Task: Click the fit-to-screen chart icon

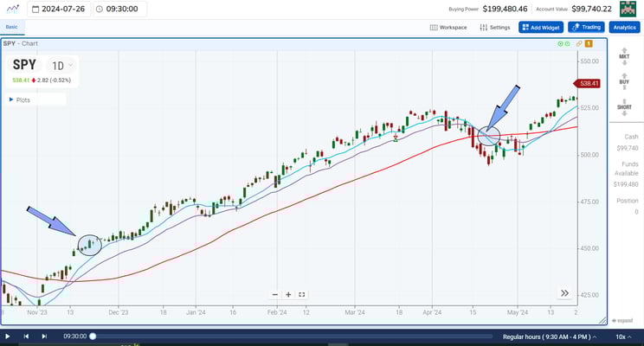Action: [x=302, y=294]
